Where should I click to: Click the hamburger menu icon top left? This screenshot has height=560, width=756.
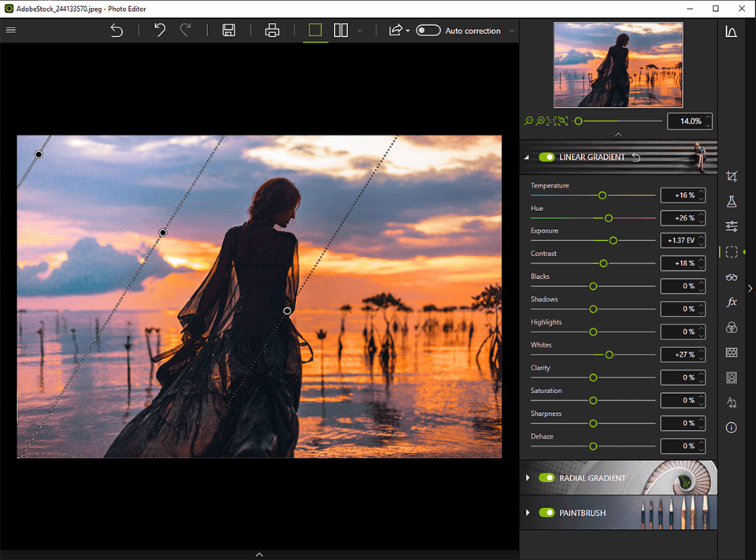pos(11,30)
